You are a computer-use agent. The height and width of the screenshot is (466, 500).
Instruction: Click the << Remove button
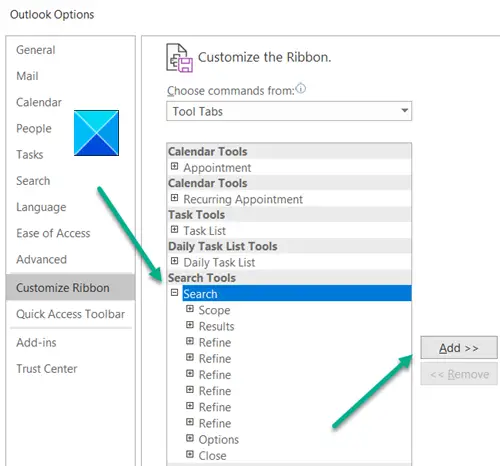[459, 374]
